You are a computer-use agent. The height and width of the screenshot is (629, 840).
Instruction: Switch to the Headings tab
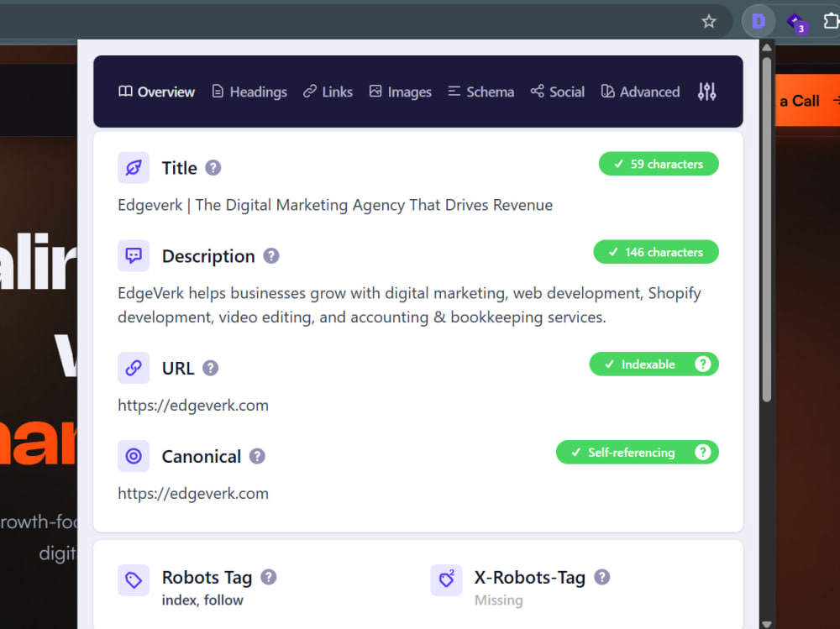click(249, 92)
